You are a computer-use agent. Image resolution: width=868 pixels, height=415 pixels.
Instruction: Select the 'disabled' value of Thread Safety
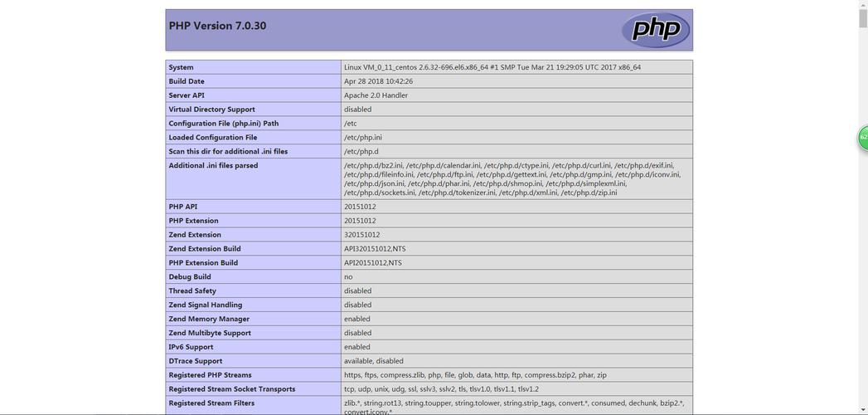click(357, 290)
